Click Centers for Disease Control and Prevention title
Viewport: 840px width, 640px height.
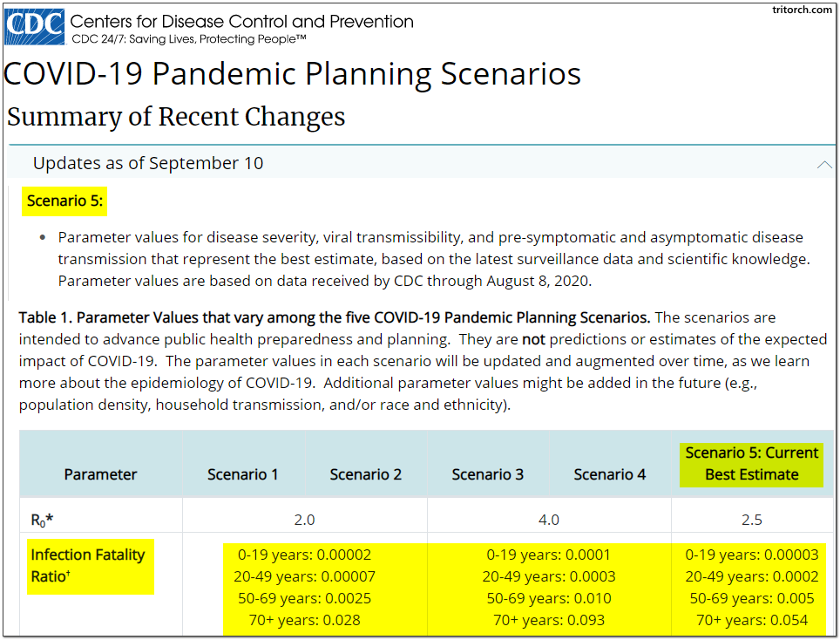click(x=242, y=21)
